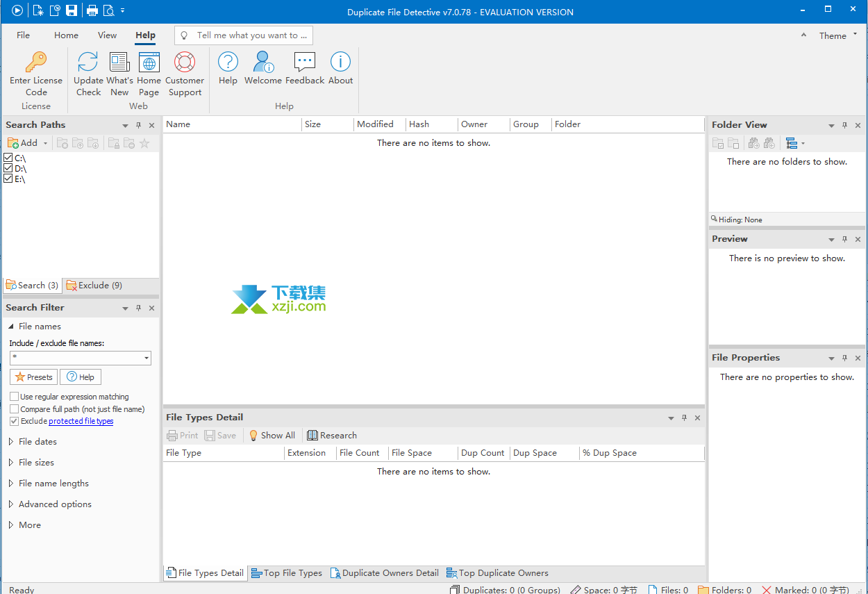868x594 pixels.
Task: Switch to Duplicate Owners Detail tab
Action: click(x=384, y=573)
